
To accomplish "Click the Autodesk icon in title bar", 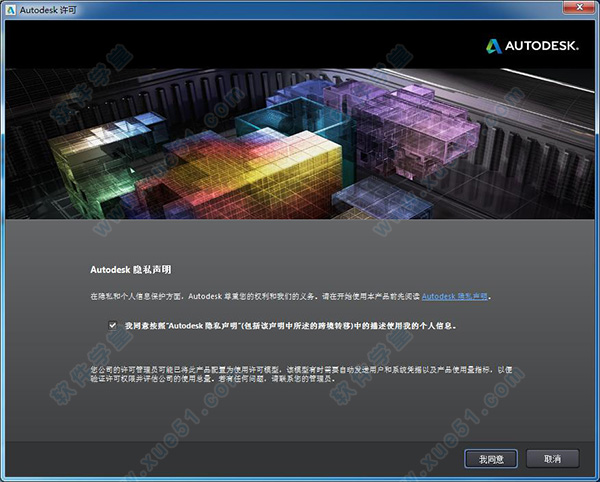I will (10, 10).
